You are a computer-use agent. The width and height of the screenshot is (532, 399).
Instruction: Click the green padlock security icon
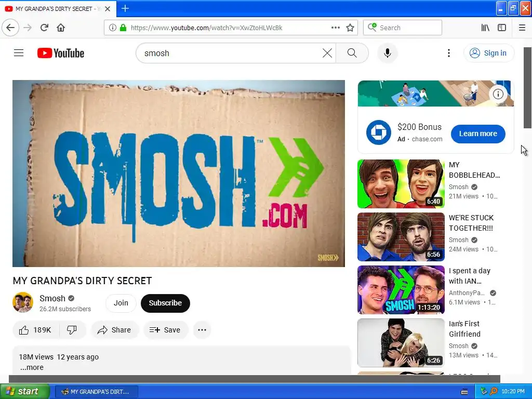point(123,28)
